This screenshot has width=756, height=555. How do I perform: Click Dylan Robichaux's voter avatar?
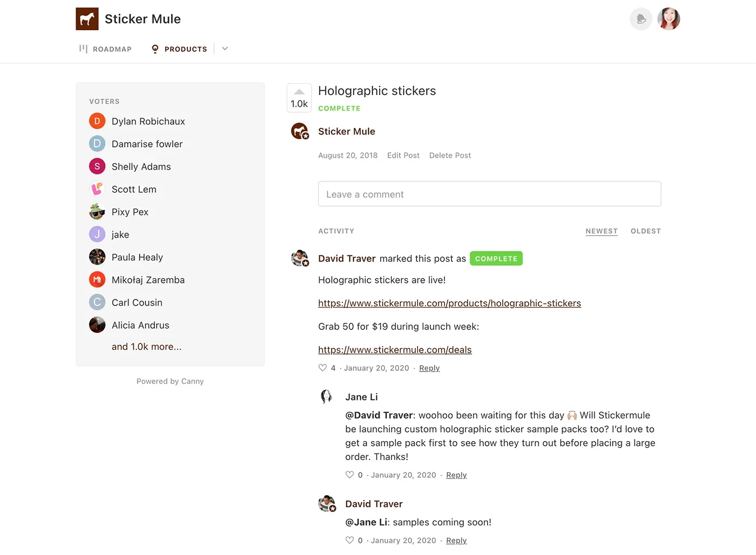pos(97,121)
